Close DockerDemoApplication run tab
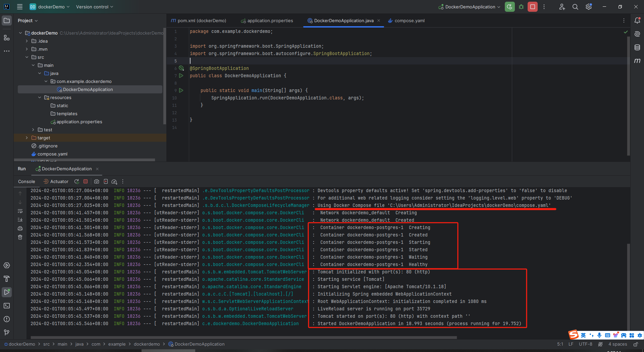The width and height of the screenshot is (644, 352). pos(97,169)
